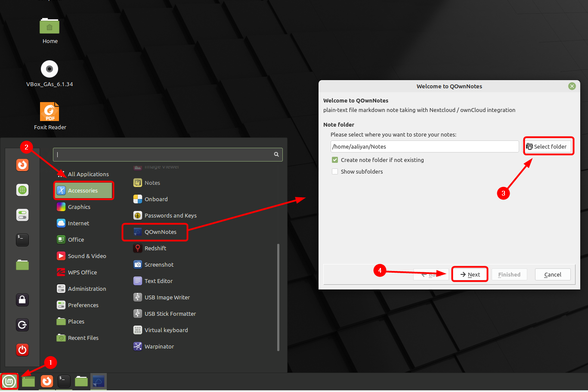Screen dimensions: 588x392
Task: Click the search magnifier icon in the menu
Action: (276, 154)
